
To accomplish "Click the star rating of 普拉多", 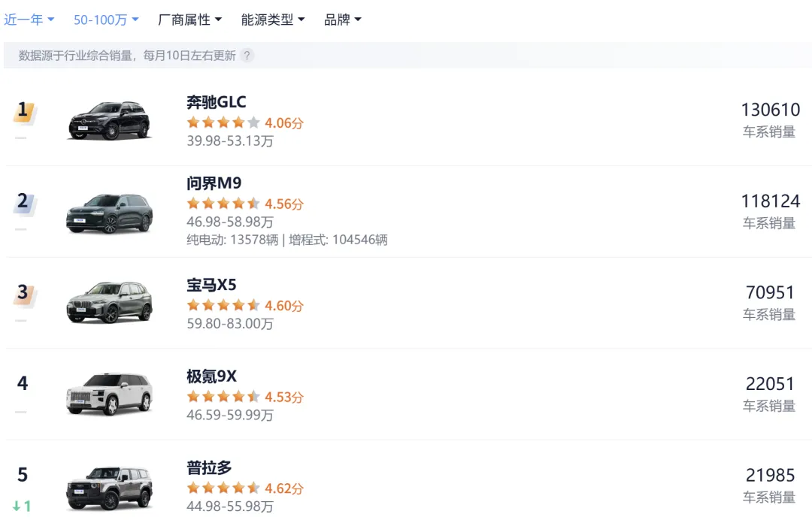I will tap(223, 488).
